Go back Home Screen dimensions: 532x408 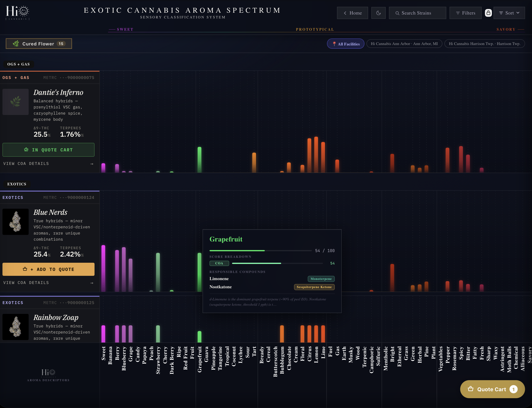352,13
